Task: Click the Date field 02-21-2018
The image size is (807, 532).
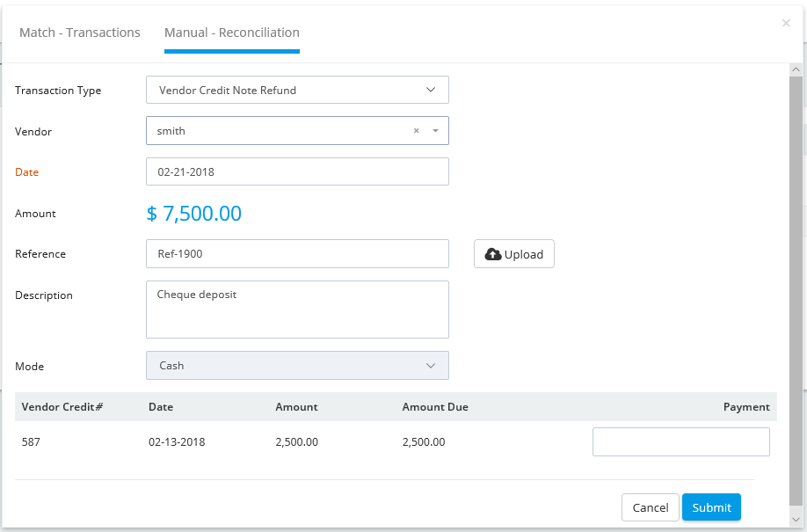Action: coord(297,171)
